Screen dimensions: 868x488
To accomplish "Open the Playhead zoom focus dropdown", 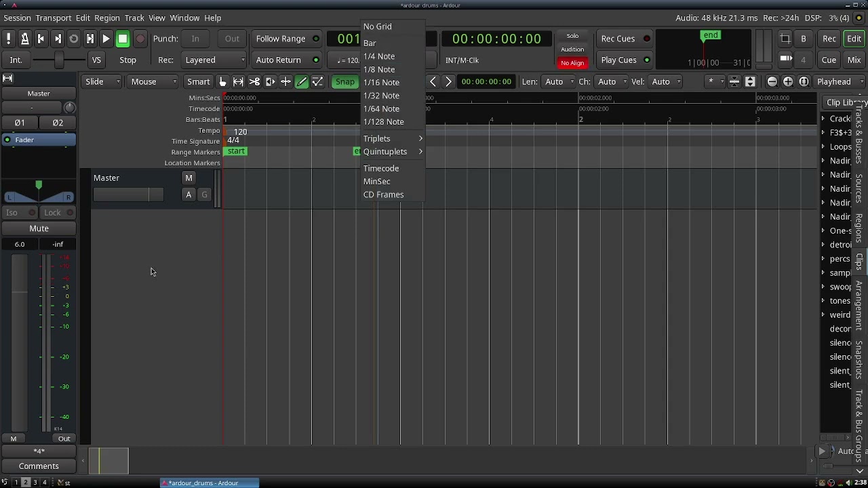I will click(x=840, y=81).
